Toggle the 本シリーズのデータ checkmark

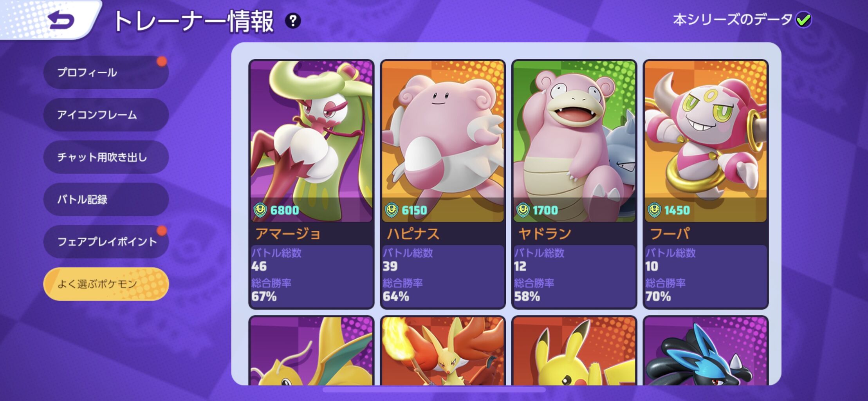(804, 20)
